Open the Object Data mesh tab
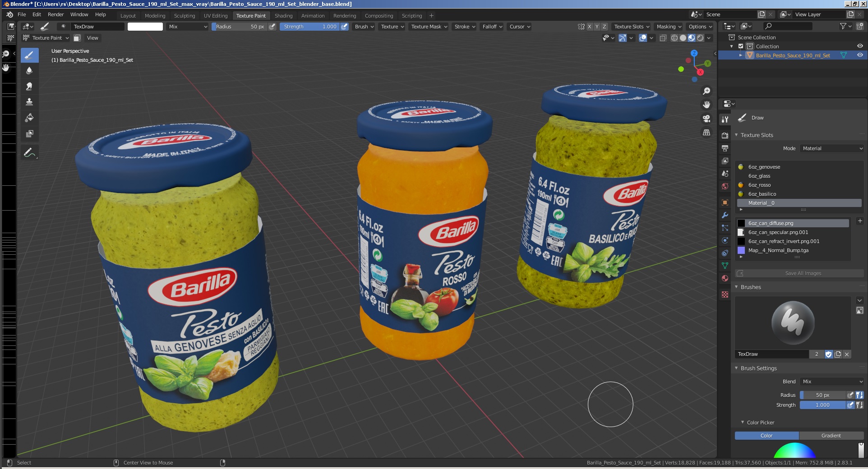 coord(725,266)
